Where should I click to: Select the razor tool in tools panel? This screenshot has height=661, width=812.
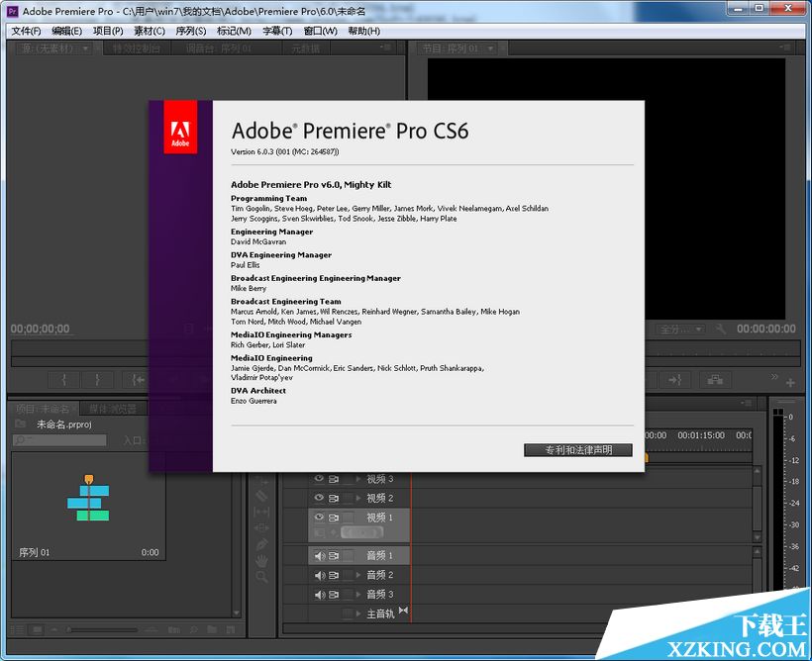point(261,496)
